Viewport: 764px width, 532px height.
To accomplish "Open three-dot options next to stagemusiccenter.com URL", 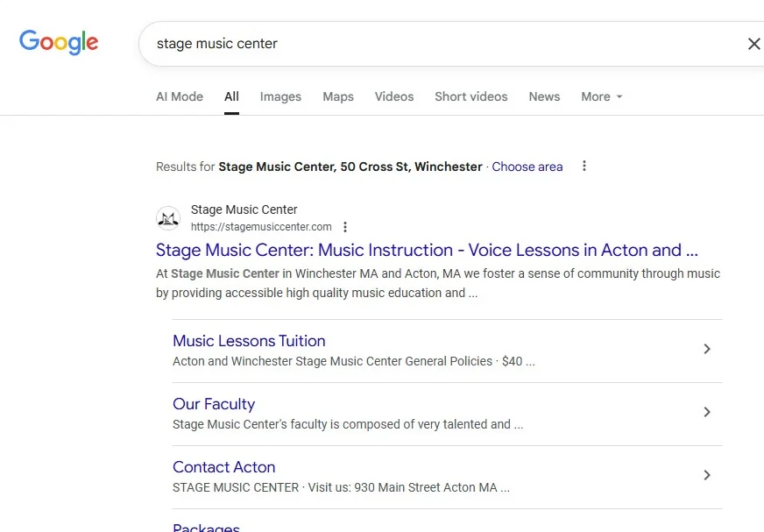I will point(345,227).
